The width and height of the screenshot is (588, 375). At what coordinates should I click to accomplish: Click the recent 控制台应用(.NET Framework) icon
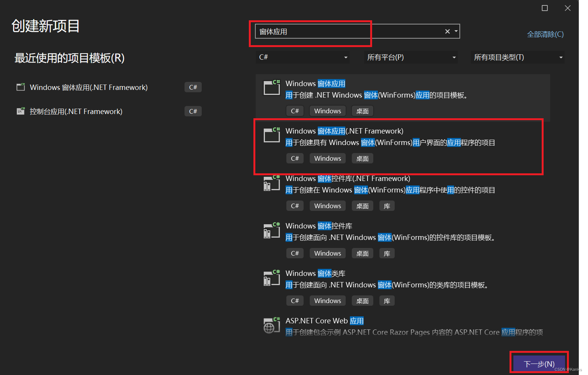[x=21, y=111]
